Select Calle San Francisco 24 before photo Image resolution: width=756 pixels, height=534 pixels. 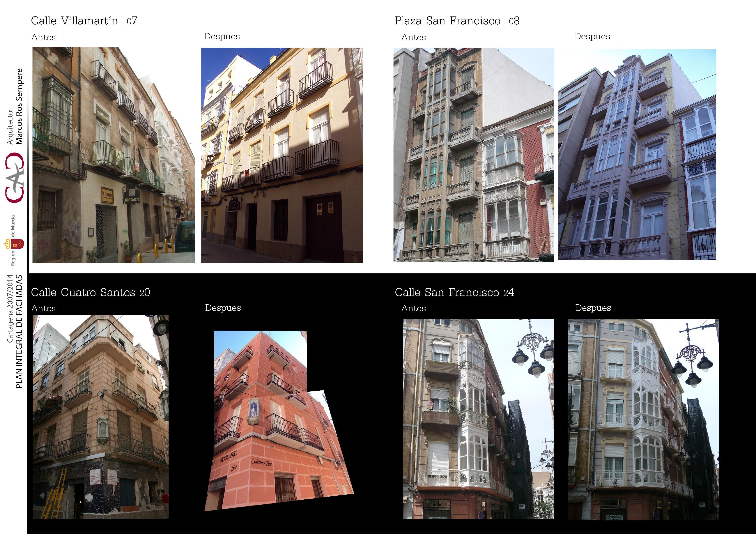478,419
